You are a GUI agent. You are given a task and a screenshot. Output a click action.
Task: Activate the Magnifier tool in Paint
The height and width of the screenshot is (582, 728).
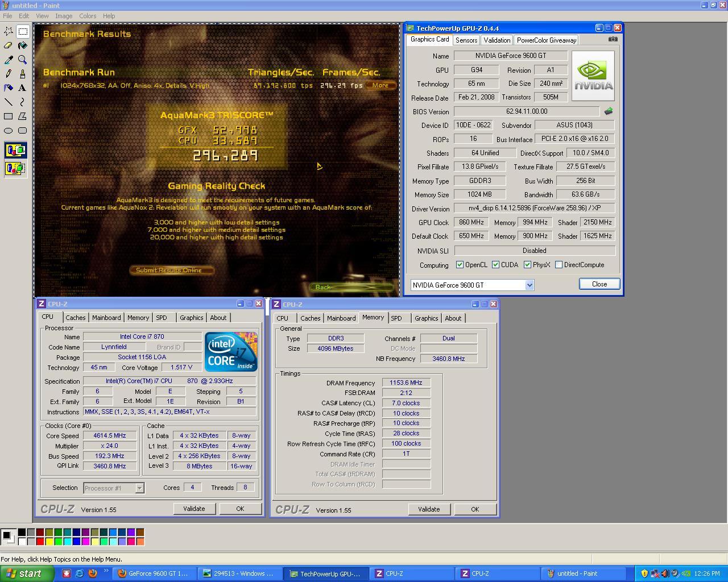23,60
